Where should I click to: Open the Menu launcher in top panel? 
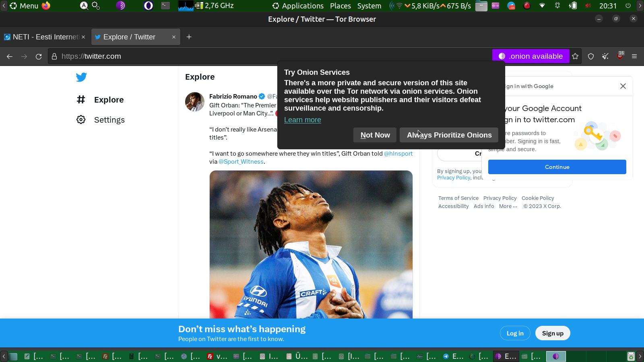pyautogui.click(x=24, y=6)
